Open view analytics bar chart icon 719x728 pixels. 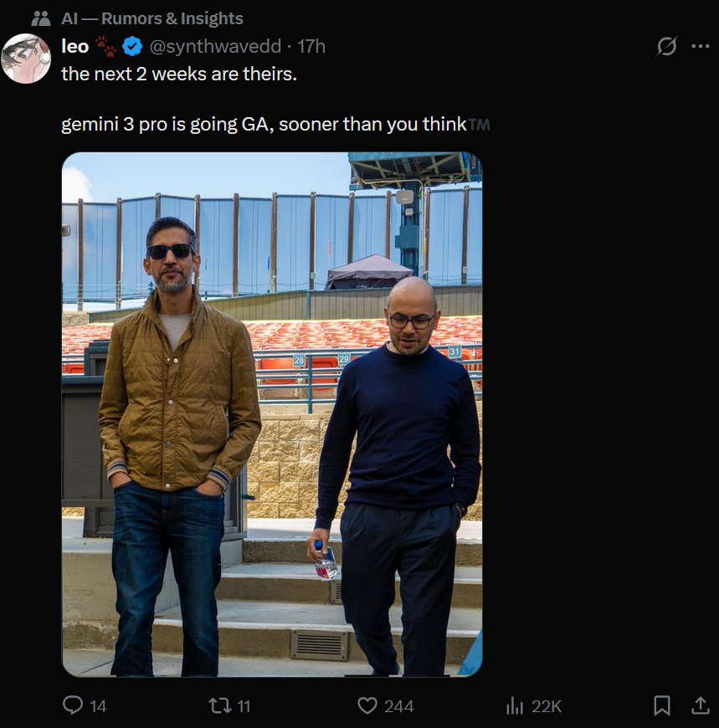coord(515,706)
